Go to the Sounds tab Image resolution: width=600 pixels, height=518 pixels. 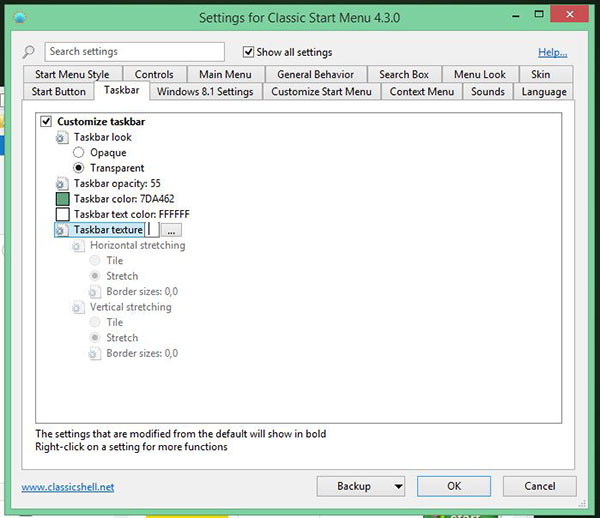[x=488, y=92]
